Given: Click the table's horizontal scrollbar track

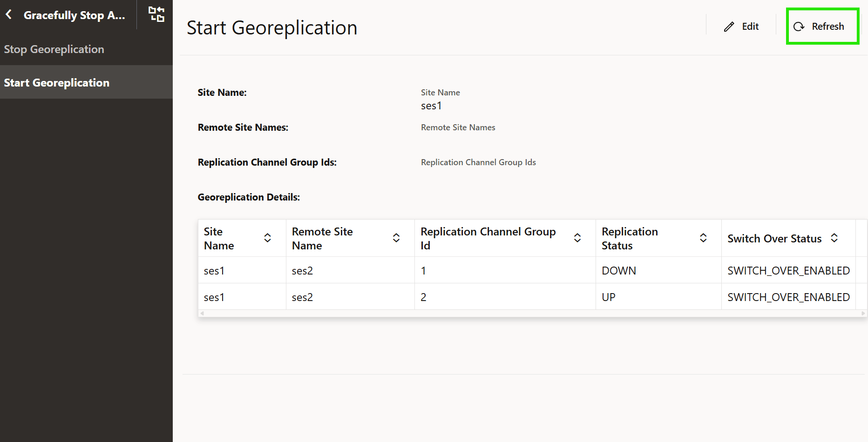Looking at the screenshot, I should 532,314.
